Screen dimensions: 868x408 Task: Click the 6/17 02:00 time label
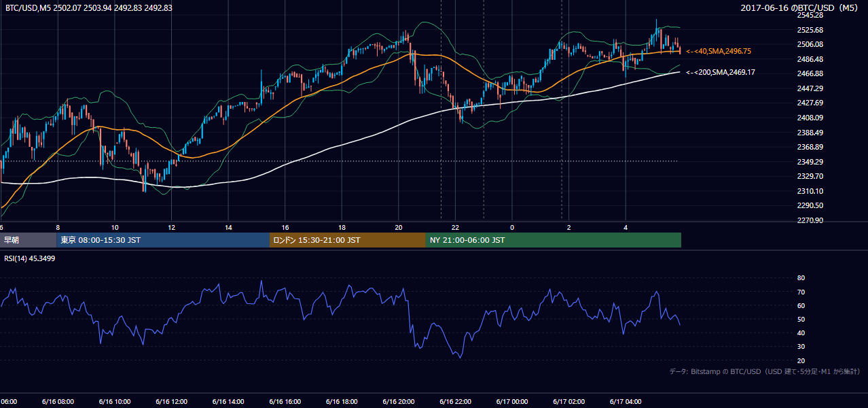tap(568, 402)
